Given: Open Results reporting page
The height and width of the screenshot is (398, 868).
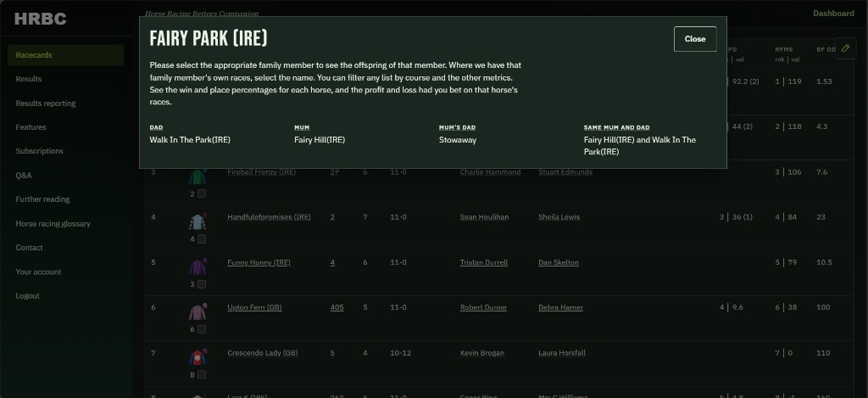Looking at the screenshot, I should (46, 103).
